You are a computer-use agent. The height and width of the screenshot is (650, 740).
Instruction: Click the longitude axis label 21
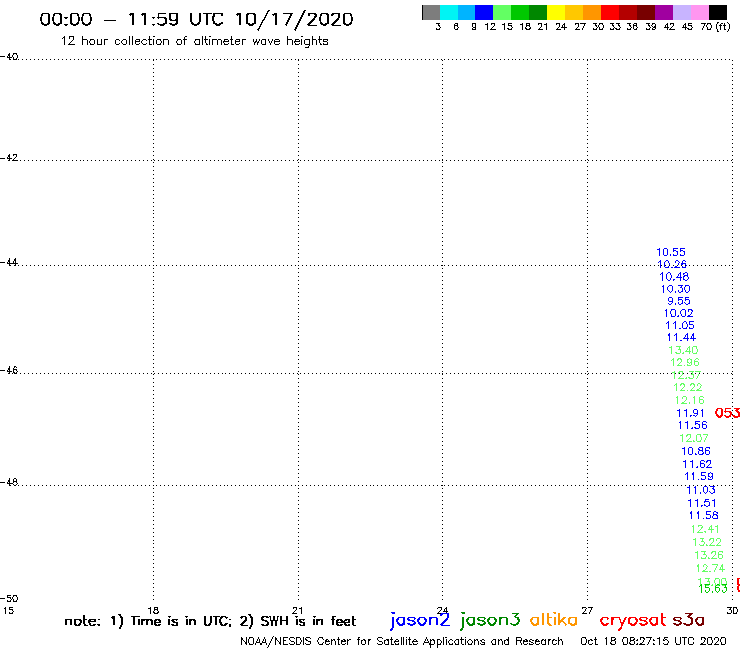tap(298, 610)
